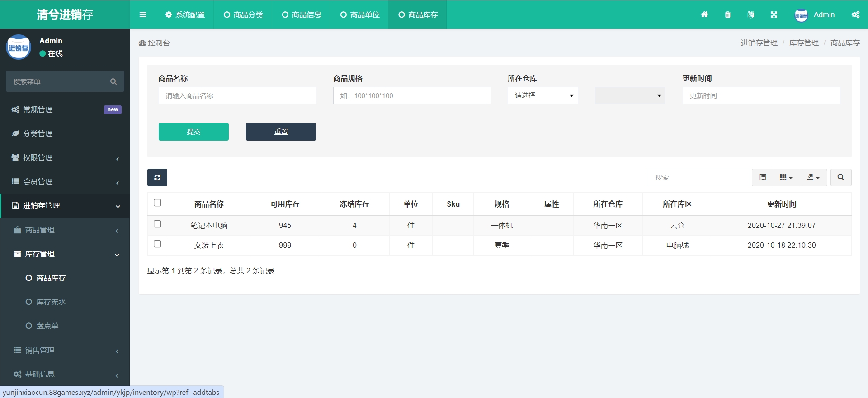868x398 pixels.
Task: Switch to the 系统配置 tab
Action: click(x=185, y=14)
